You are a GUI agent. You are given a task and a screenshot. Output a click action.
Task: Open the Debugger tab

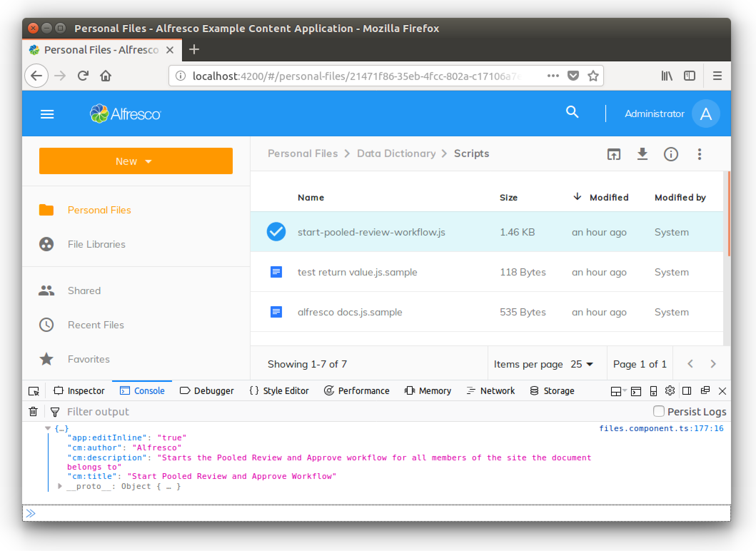click(207, 391)
